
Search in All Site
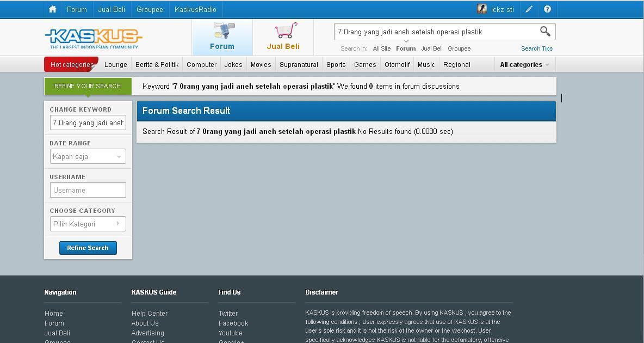[x=381, y=48]
